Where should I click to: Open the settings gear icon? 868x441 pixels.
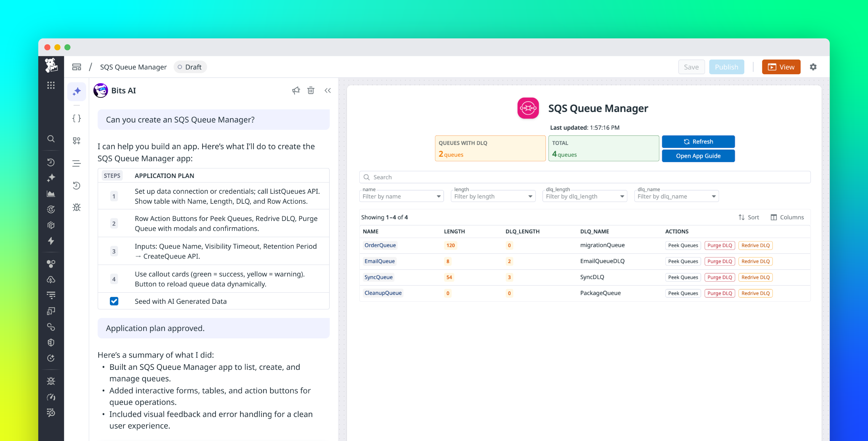pos(813,67)
